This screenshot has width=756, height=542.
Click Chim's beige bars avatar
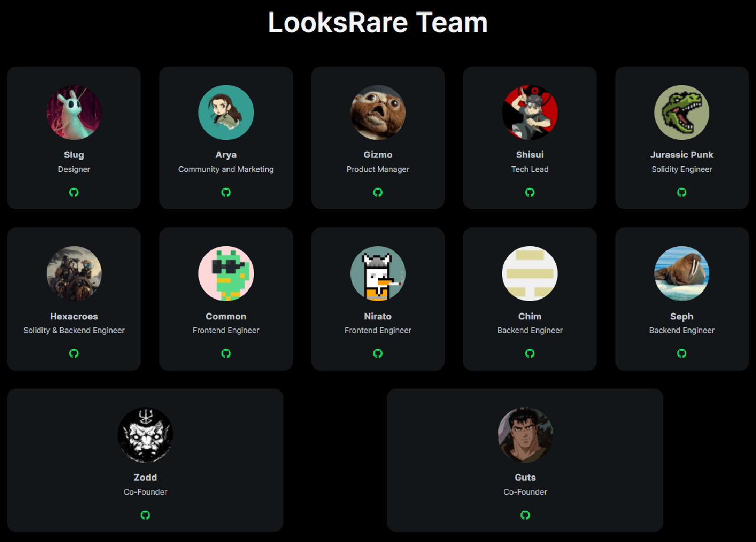click(530, 273)
